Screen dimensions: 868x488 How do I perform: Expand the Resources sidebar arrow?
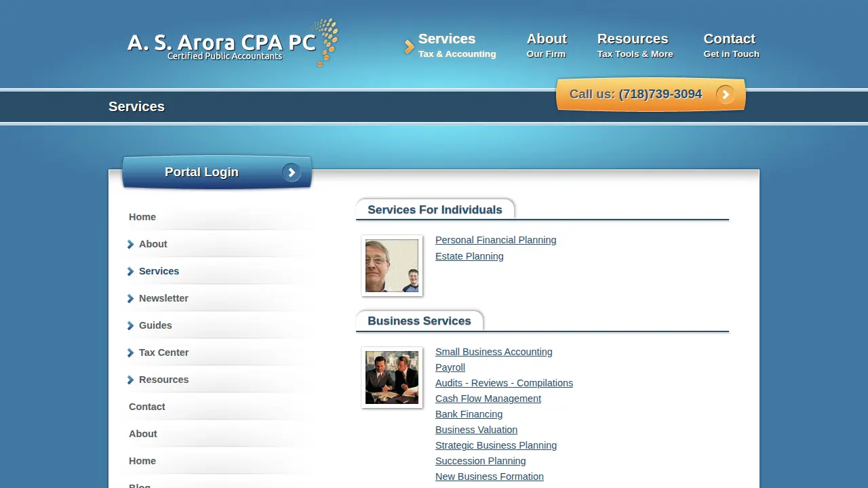(130, 380)
